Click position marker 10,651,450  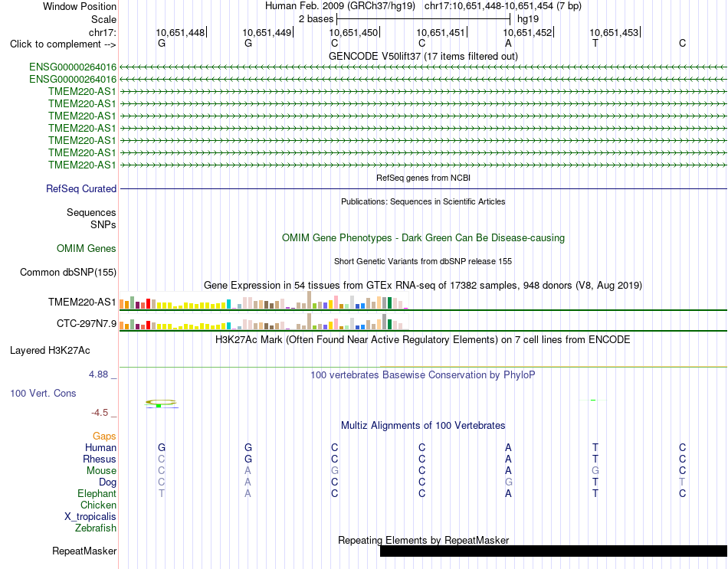click(x=354, y=32)
